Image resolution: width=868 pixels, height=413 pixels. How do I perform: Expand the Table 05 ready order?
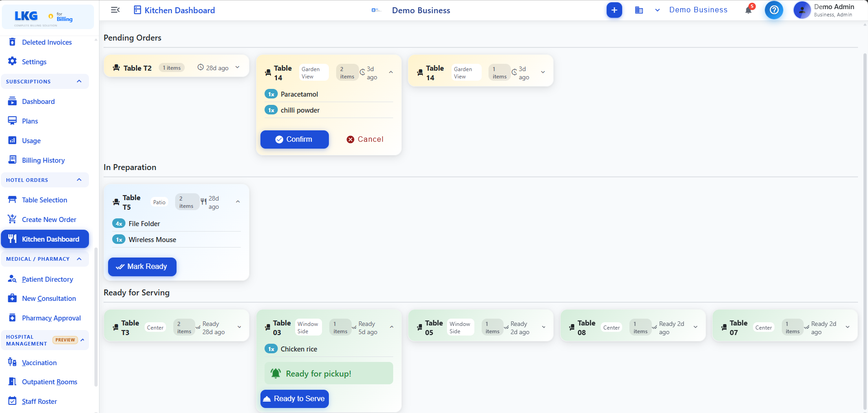click(x=544, y=327)
